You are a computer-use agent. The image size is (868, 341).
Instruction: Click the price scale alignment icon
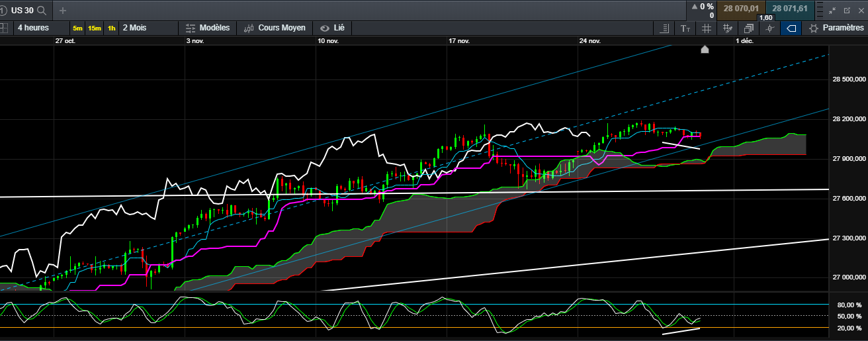[665, 28]
